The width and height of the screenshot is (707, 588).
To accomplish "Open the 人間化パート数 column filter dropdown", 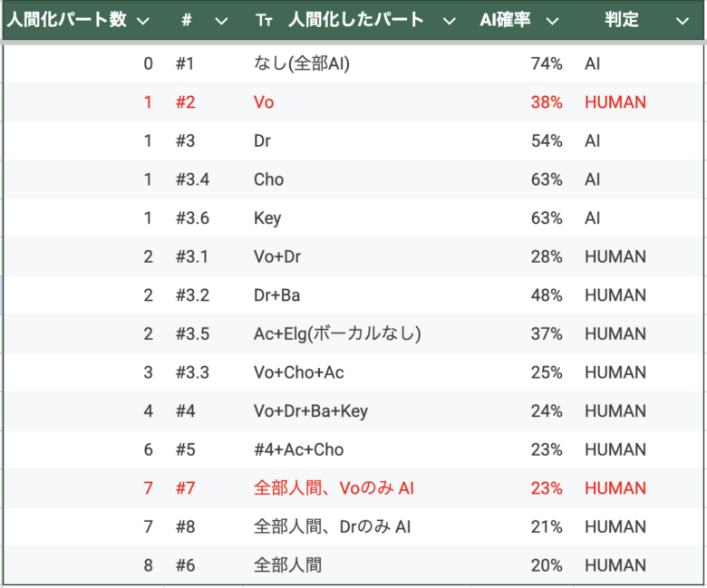I will coord(143,21).
